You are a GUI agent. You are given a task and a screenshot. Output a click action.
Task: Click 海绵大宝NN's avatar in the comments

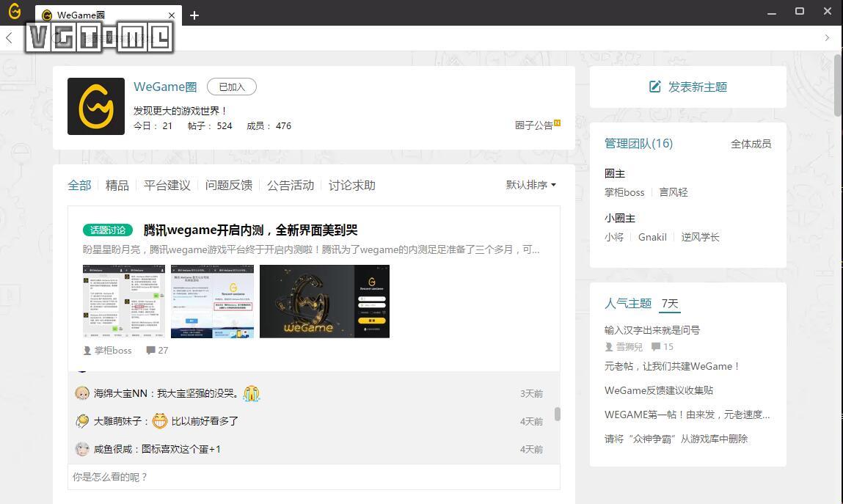click(x=82, y=393)
